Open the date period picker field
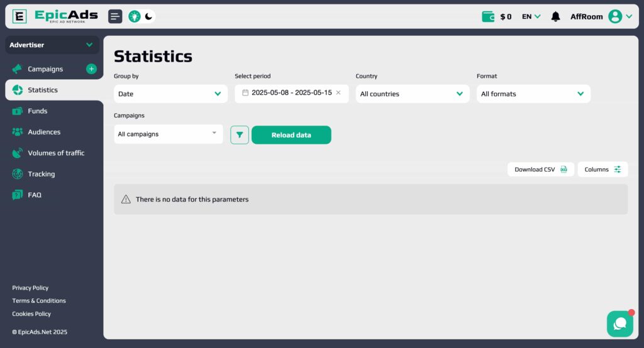The image size is (644, 348). pos(292,94)
